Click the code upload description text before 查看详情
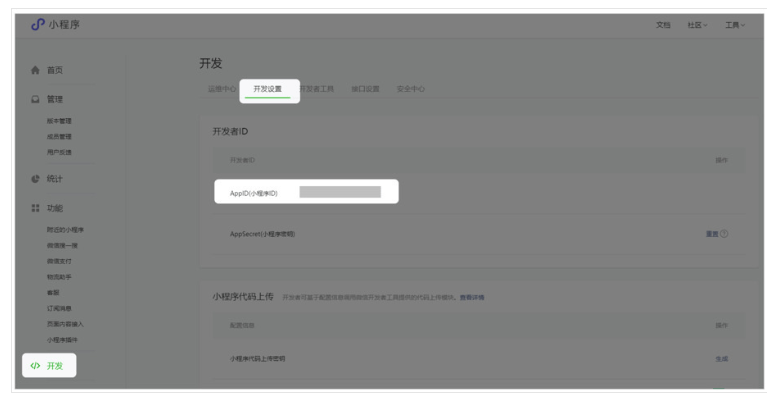This screenshot has height=396, width=767. coord(369,297)
